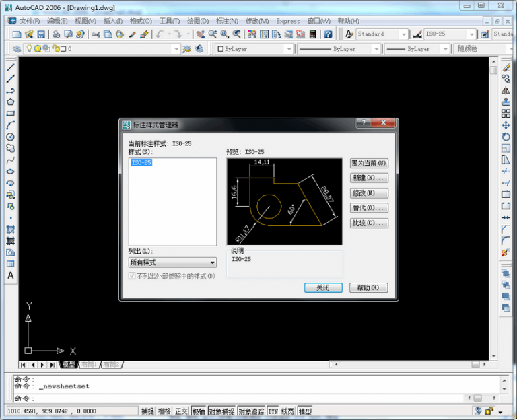Click the 关闭 button in dialog
517x420 pixels.
(323, 287)
